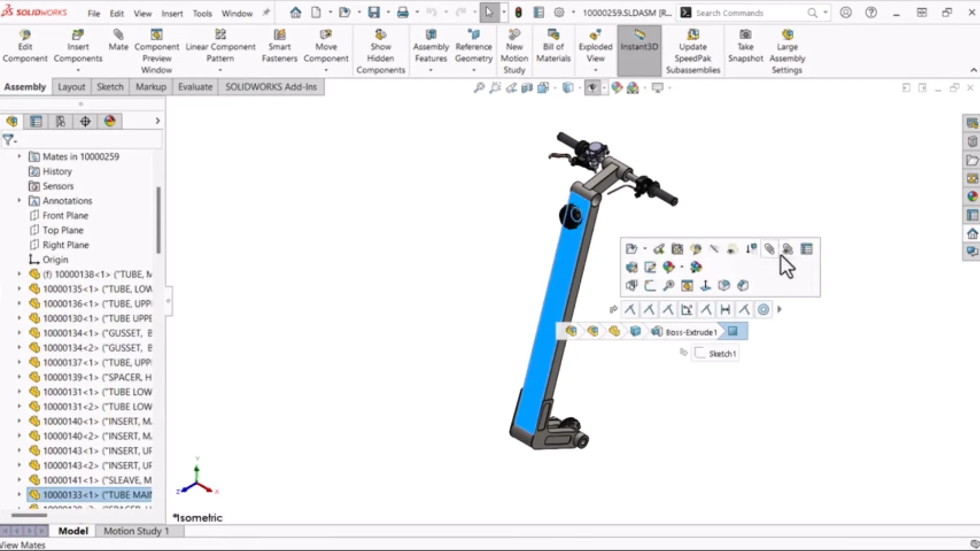Toggle the Instant3D button off
Screen dimensions: 980x551
639,46
